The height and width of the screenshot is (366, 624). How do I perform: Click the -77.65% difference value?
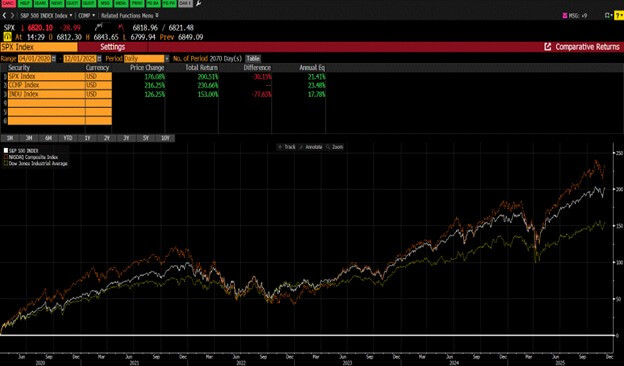[261, 94]
